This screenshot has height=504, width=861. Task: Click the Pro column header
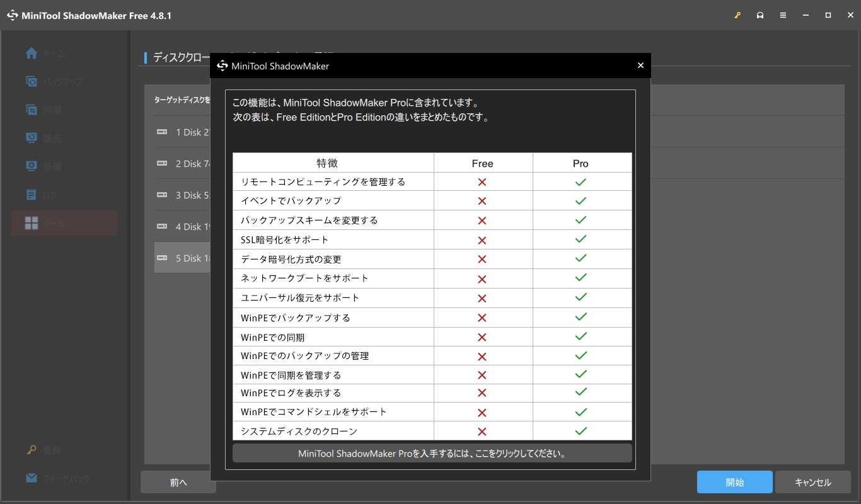(581, 163)
